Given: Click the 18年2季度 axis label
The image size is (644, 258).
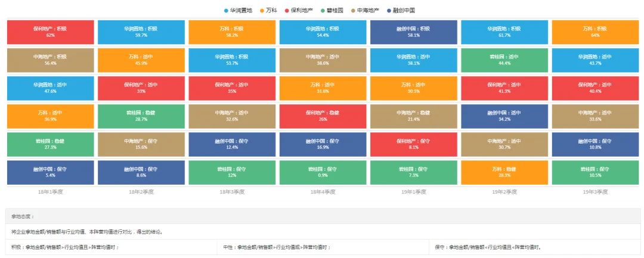Looking at the screenshot, I should pyautogui.click(x=141, y=192).
